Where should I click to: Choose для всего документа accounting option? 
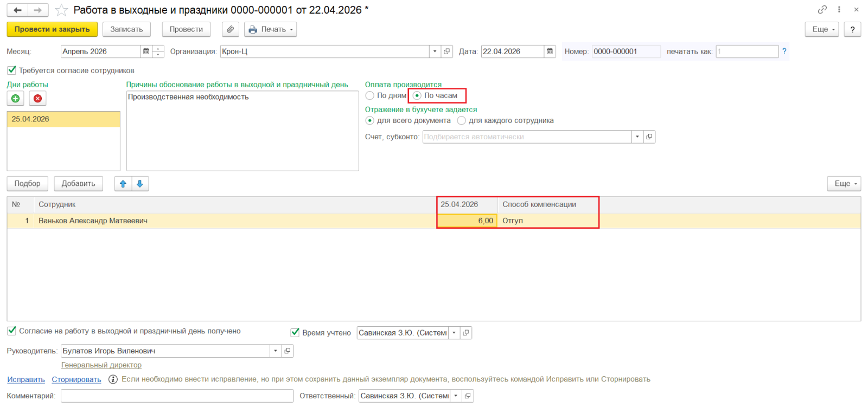point(370,120)
